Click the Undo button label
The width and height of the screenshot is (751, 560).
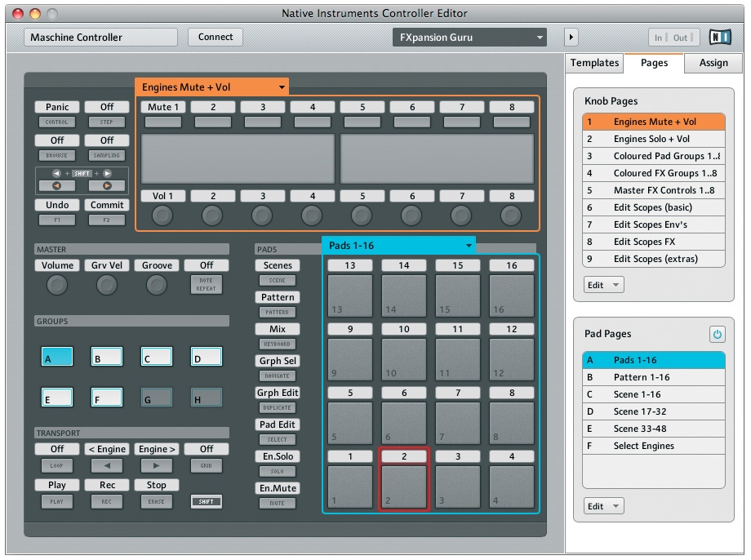click(x=57, y=205)
